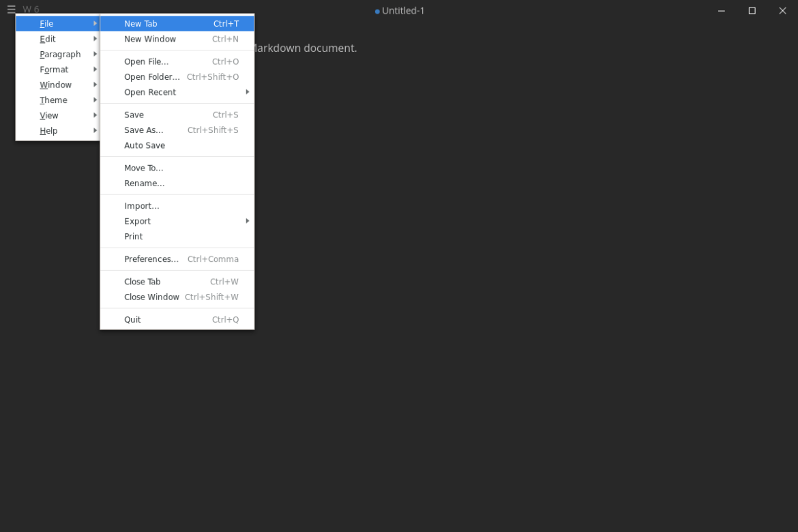Image resolution: width=798 pixels, height=532 pixels.
Task: Print the document
Action: click(x=133, y=236)
